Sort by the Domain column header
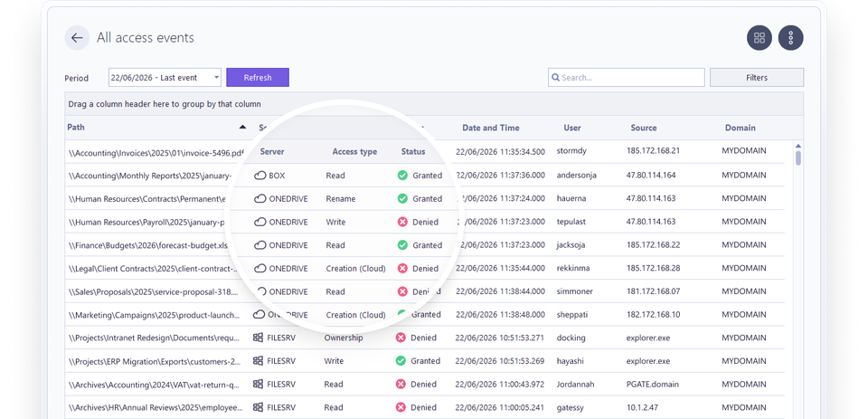 (x=741, y=128)
